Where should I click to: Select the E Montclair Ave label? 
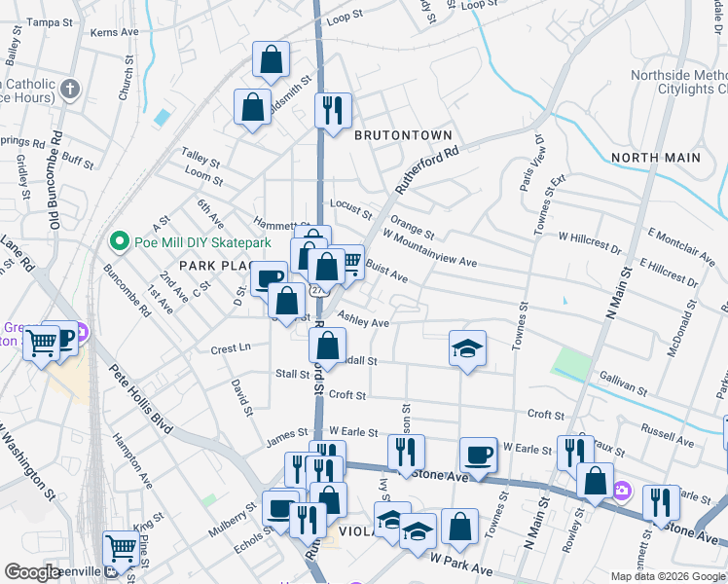(x=681, y=247)
